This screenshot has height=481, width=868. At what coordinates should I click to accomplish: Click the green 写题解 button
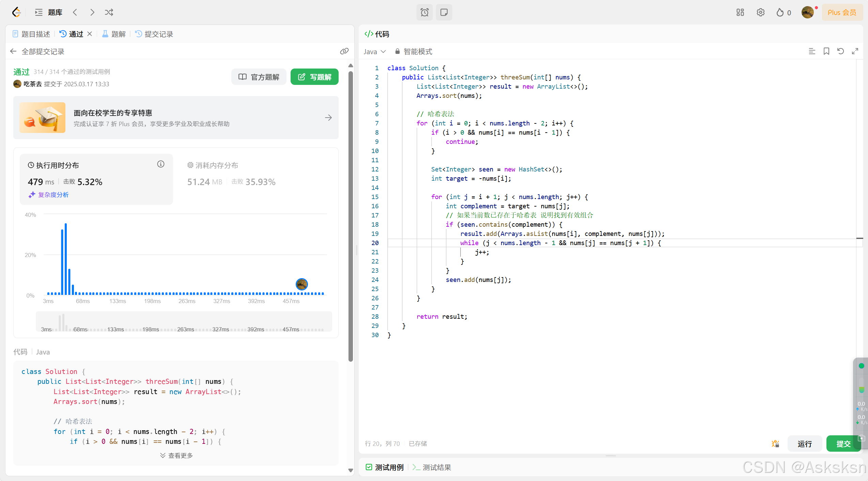[x=314, y=77]
